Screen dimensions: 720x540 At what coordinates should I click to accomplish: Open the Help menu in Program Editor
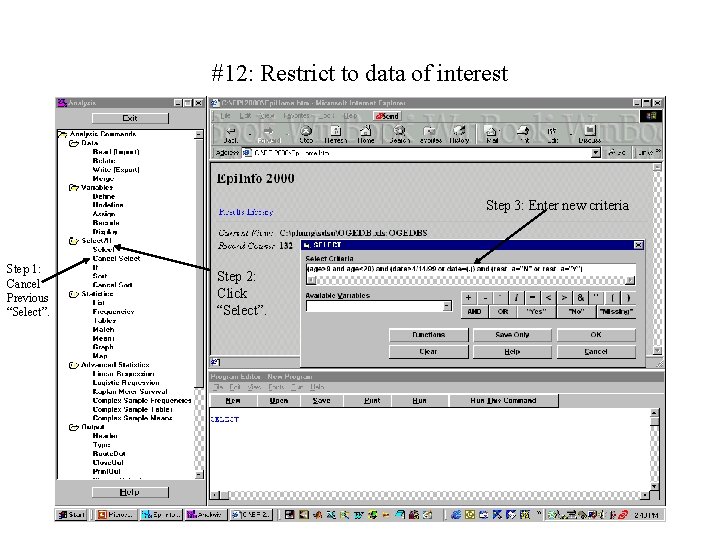[317, 387]
